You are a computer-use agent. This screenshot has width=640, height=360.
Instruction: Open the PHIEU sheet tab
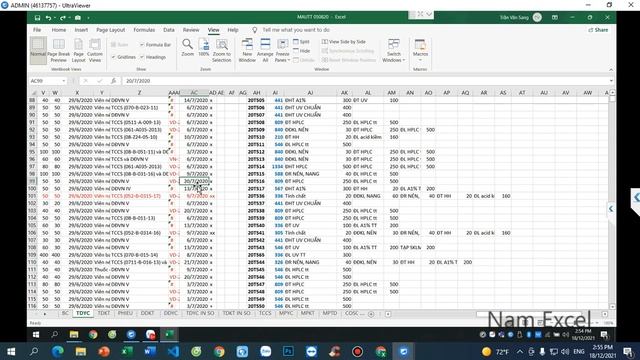click(125, 313)
